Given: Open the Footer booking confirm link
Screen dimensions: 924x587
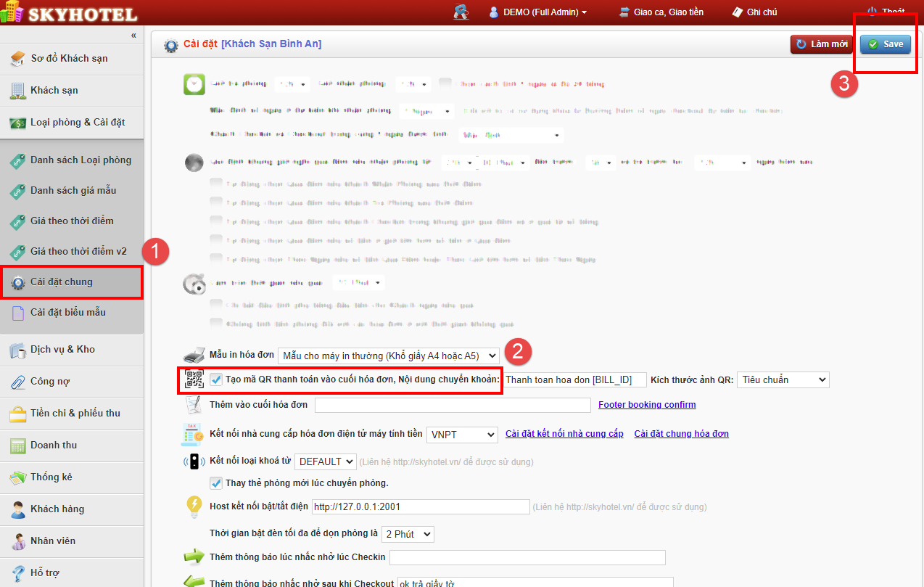Looking at the screenshot, I should (646, 405).
